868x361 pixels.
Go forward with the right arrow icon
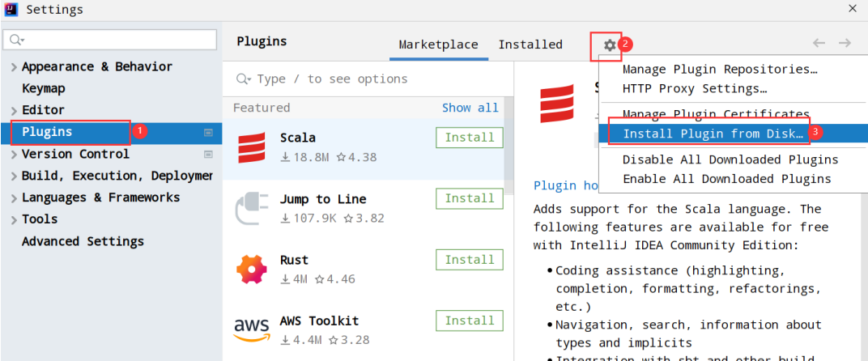point(845,43)
